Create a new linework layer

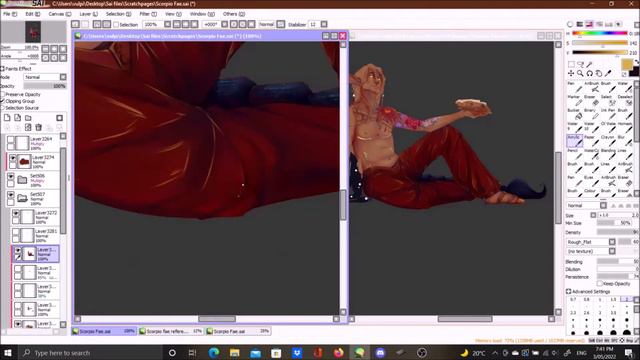tap(18, 118)
